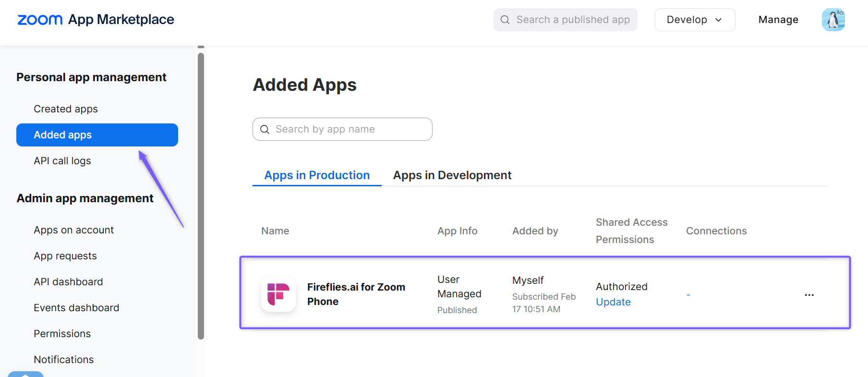Click the Search by app name field
The image size is (868, 377).
(x=342, y=129)
